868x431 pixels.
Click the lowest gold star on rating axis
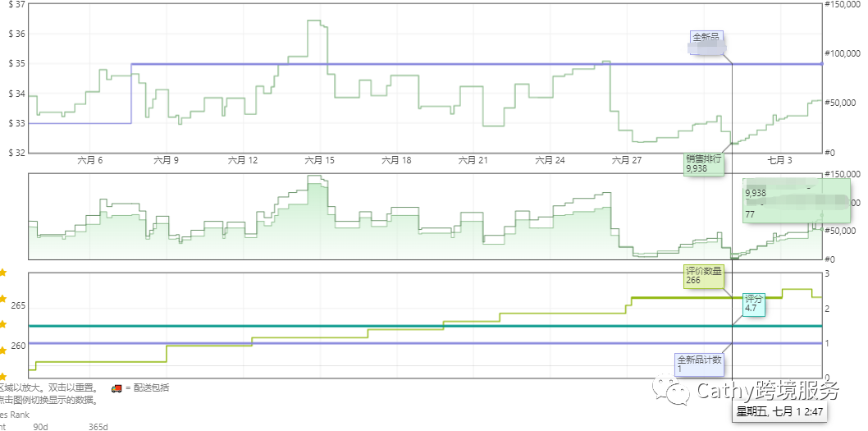click(x=2, y=376)
